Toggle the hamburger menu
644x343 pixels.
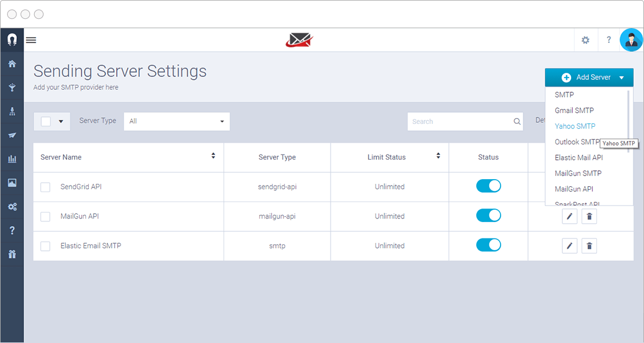point(31,40)
